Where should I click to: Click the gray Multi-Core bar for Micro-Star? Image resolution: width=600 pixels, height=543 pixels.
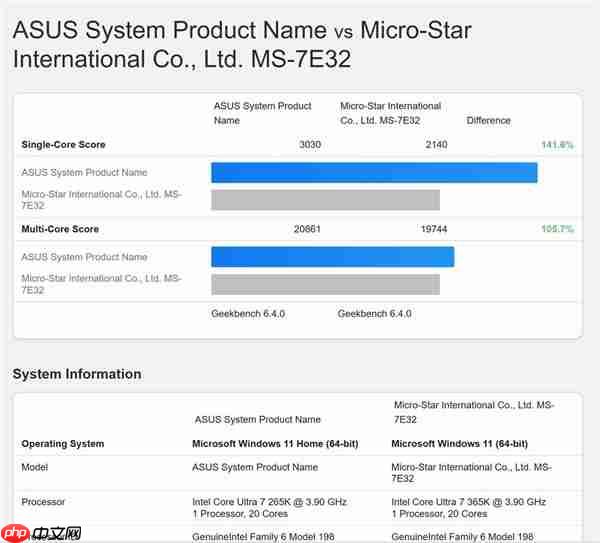pyautogui.click(x=325, y=284)
